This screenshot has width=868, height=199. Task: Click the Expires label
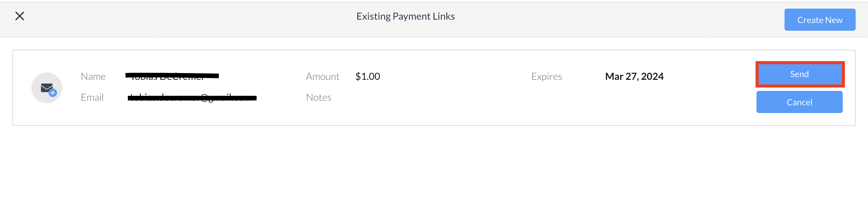tap(546, 77)
